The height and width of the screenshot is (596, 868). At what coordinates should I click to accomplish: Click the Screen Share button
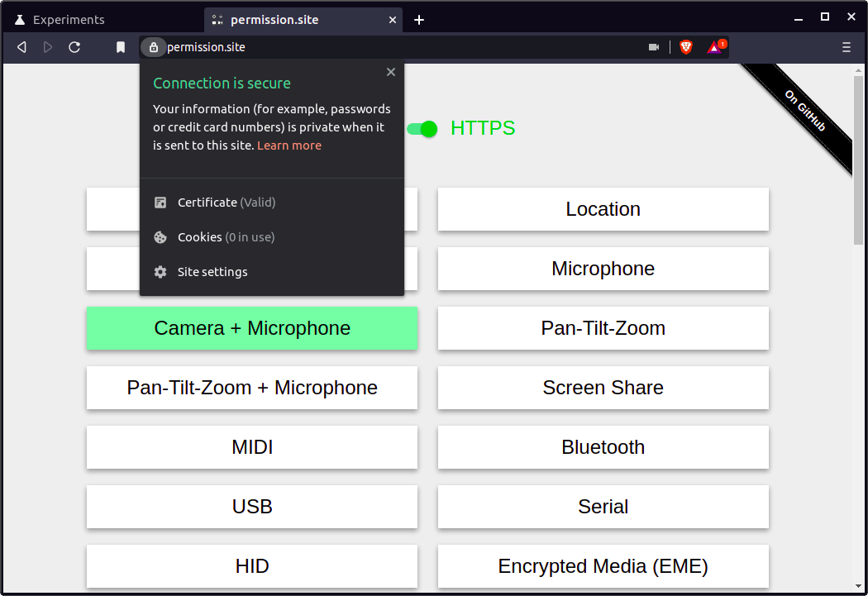pos(603,388)
